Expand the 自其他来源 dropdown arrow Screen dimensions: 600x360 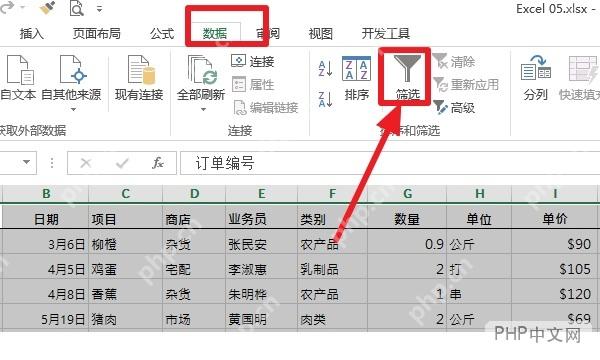[73, 110]
